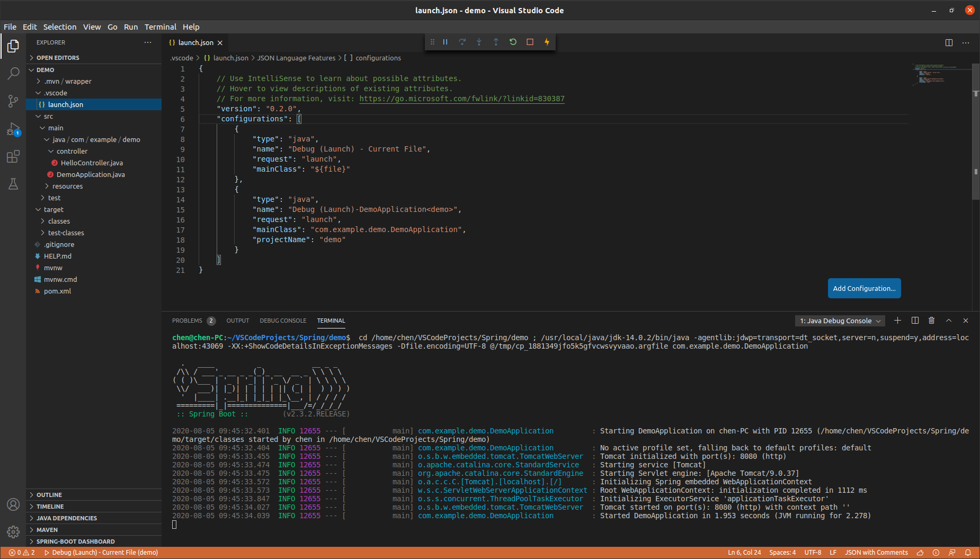Select Java Debug Console terminal dropdown
Screen dimensions: 980x559
(840, 321)
